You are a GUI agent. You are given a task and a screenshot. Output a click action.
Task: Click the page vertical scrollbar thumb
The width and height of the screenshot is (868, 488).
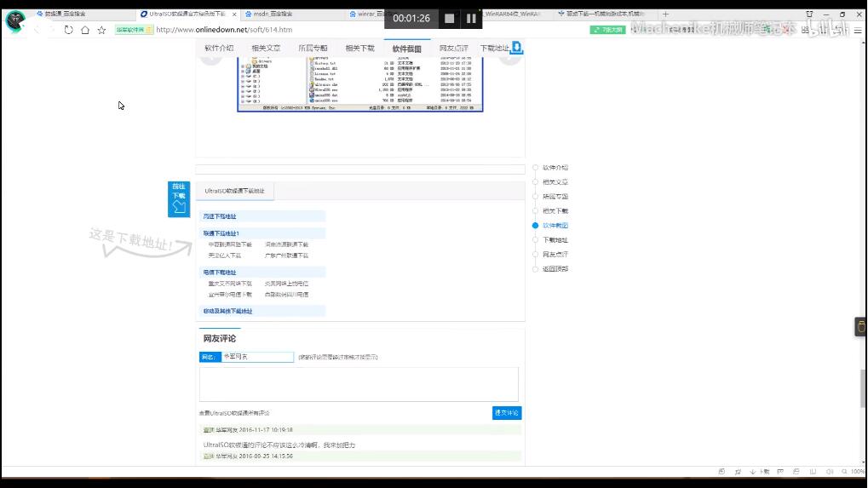[864, 388]
